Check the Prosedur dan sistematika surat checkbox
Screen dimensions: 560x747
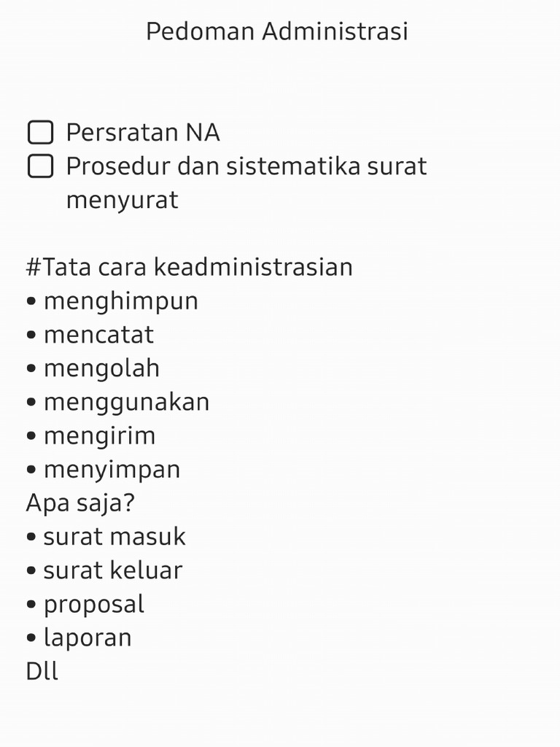41,166
